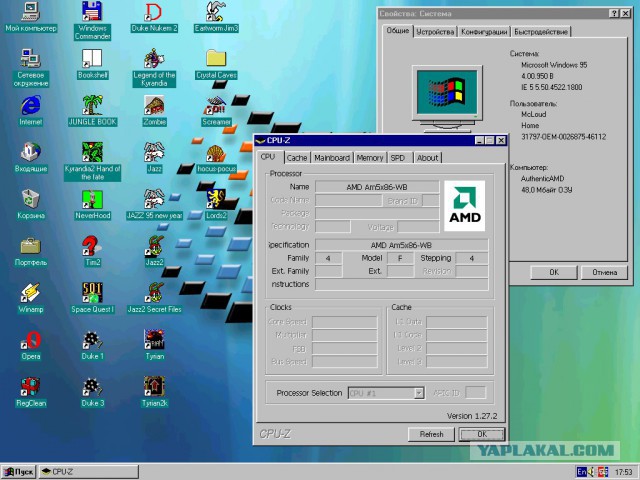The width and height of the screenshot is (640, 480).
Task: Click the 17:53 taskbar clock
Action: point(623,472)
